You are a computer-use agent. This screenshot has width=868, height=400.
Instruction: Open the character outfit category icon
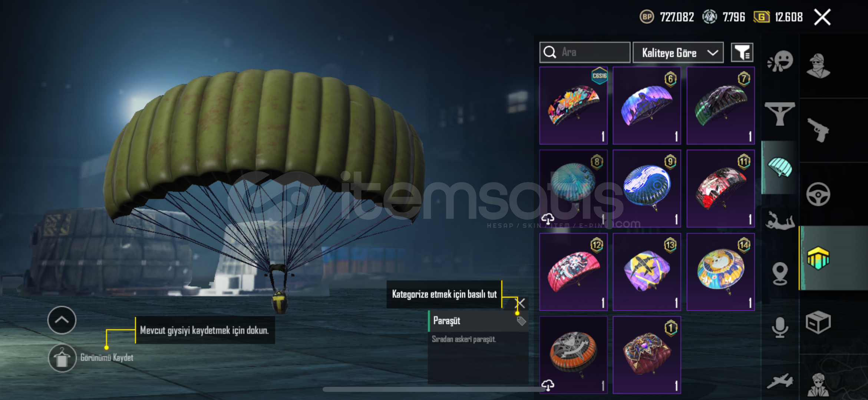coord(818,66)
